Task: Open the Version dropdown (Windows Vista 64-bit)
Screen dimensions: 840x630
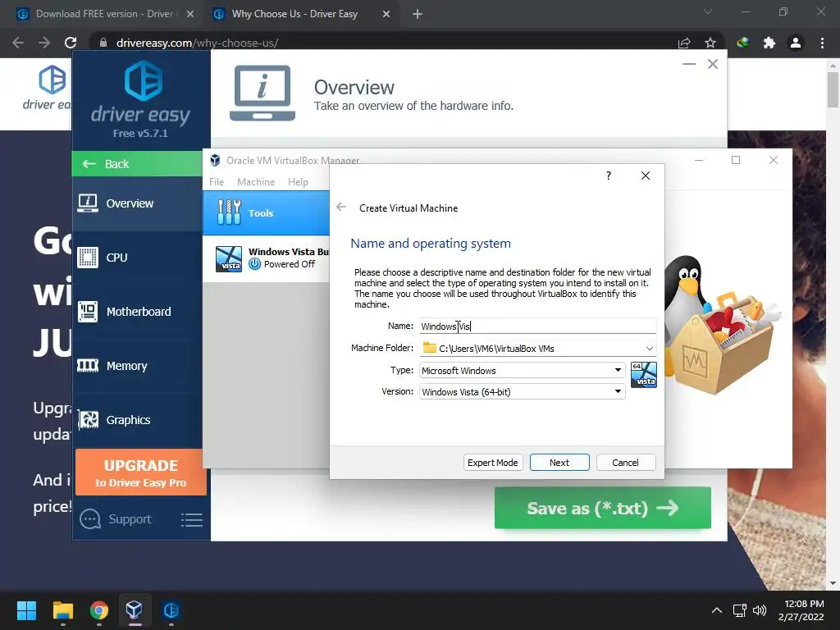Action: [522, 391]
